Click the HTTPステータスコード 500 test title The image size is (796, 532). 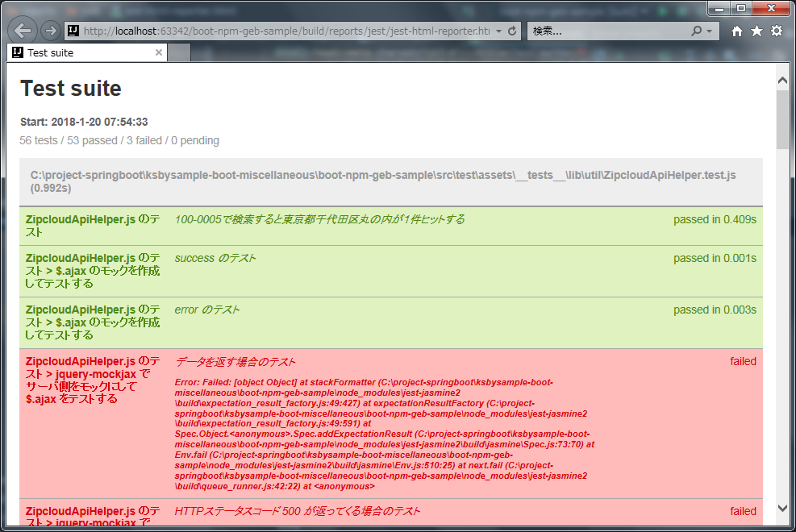[298, 511]
